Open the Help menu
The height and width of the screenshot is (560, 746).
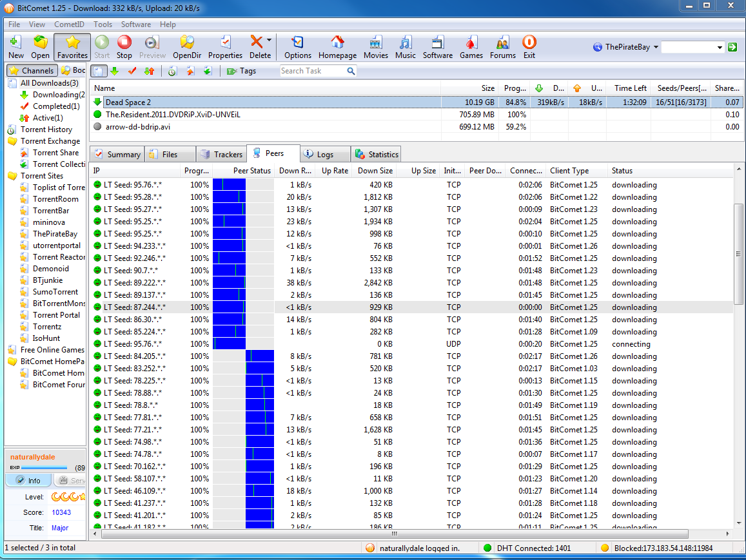(168, 24)
